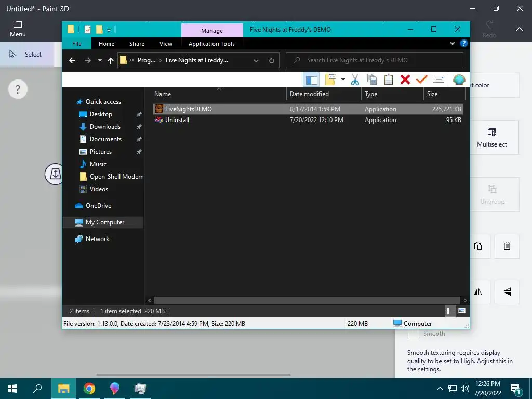
Task: Switch to the Home ribbon tab
Action: click(106, 44)
